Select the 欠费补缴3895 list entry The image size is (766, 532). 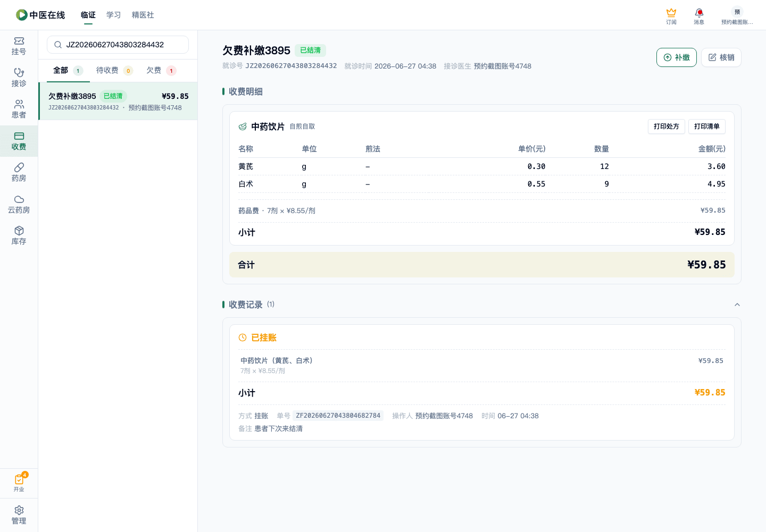coord(118,101)
